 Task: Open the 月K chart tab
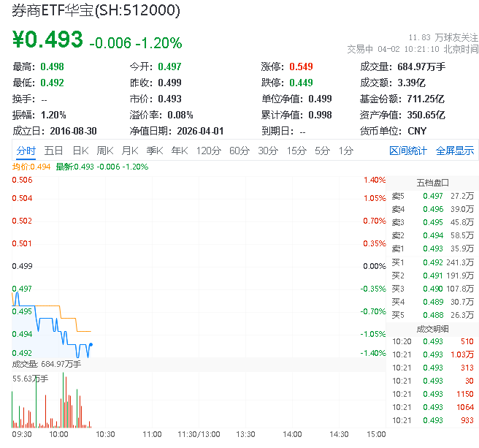click(x=130, y=151)
